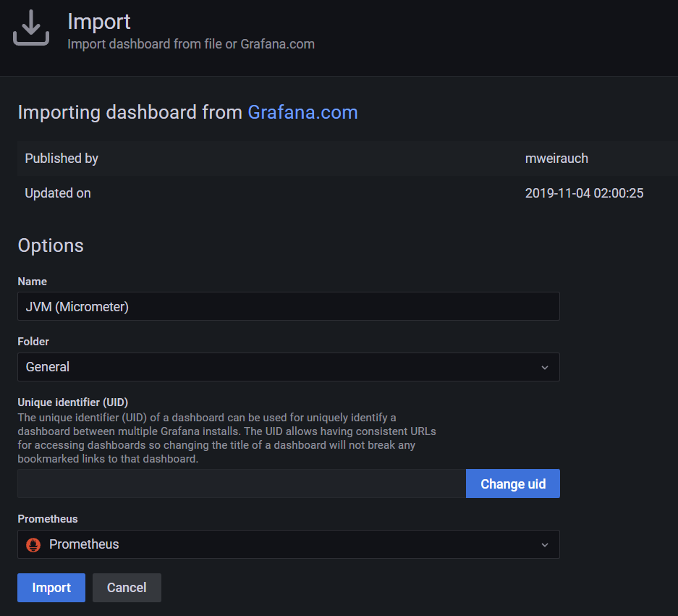Click the Updated on label
The width and height of the screenshot is (678, 616).
click(x=58, y=193)
